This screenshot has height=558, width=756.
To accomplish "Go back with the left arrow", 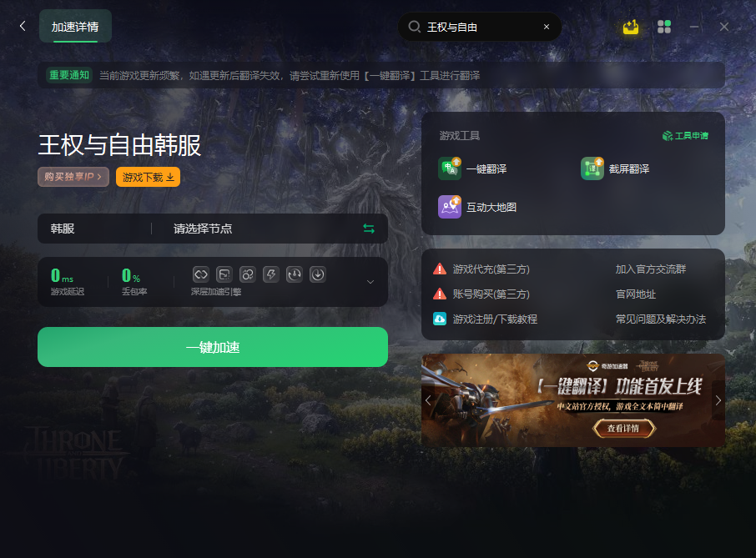I will pyautogui.click(x=23, y=26).
